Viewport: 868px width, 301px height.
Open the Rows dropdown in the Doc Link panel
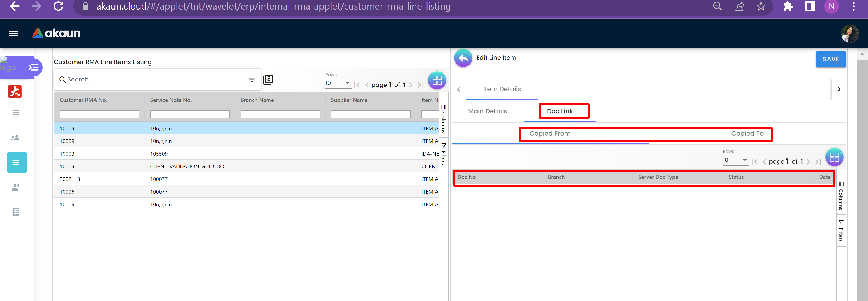tap(735, 160)
